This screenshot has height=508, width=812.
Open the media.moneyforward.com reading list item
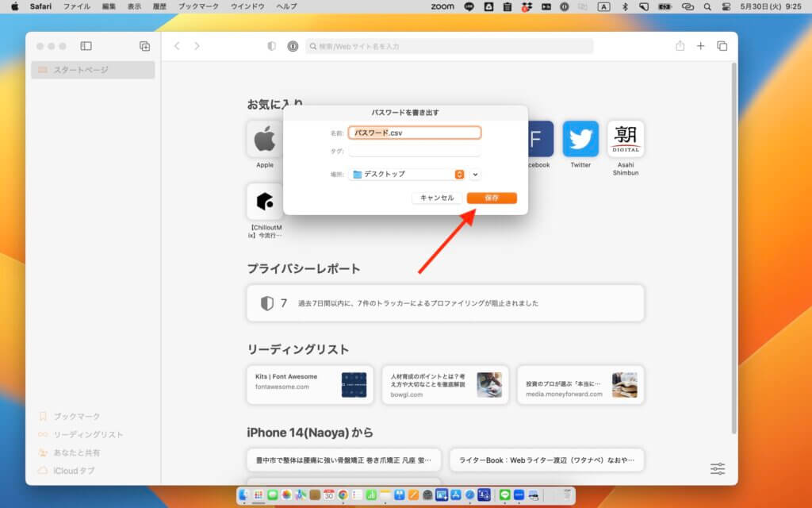pyautogui.click(x=580, y=385)
